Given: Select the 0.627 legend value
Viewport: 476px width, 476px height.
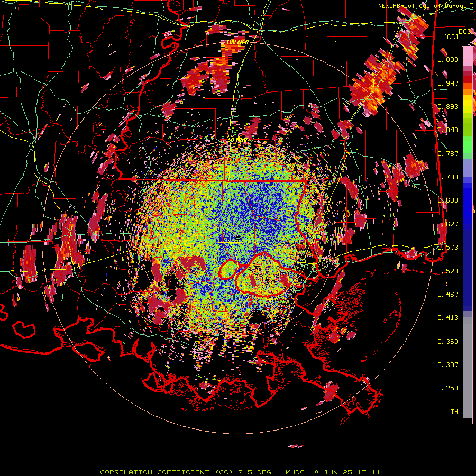Looking at the screenshot, I should click(x=448, y=224).
